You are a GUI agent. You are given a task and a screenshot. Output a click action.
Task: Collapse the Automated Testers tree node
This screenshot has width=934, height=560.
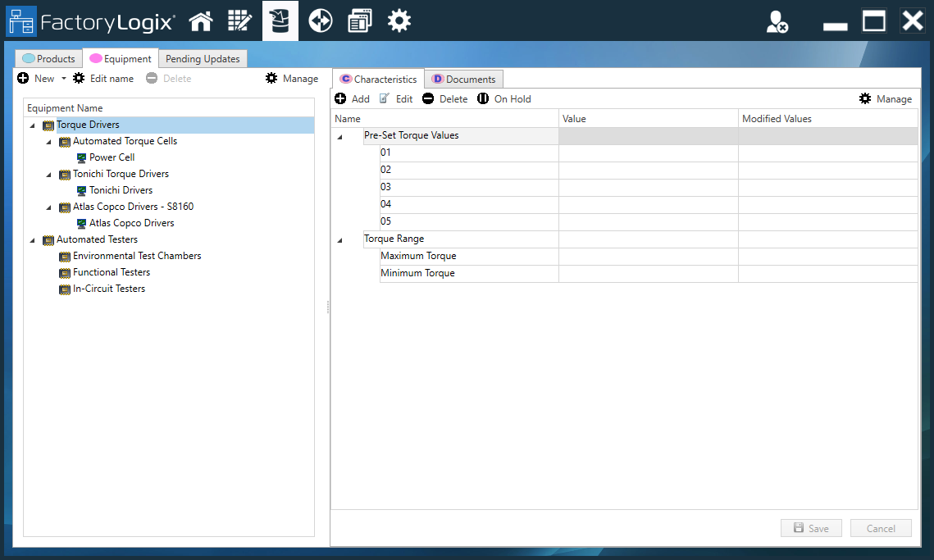click(x=32, y=240)
